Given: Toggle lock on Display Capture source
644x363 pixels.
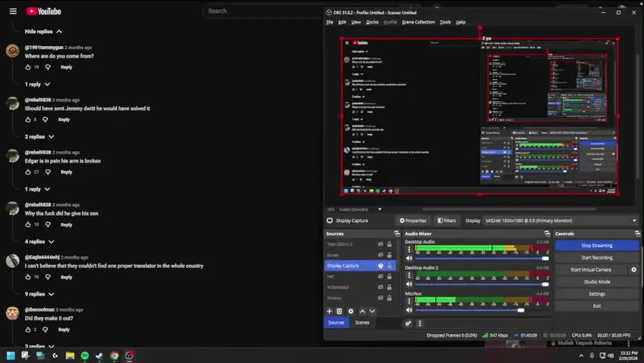Looking at the screenshot, I should (x=389, y=266).
